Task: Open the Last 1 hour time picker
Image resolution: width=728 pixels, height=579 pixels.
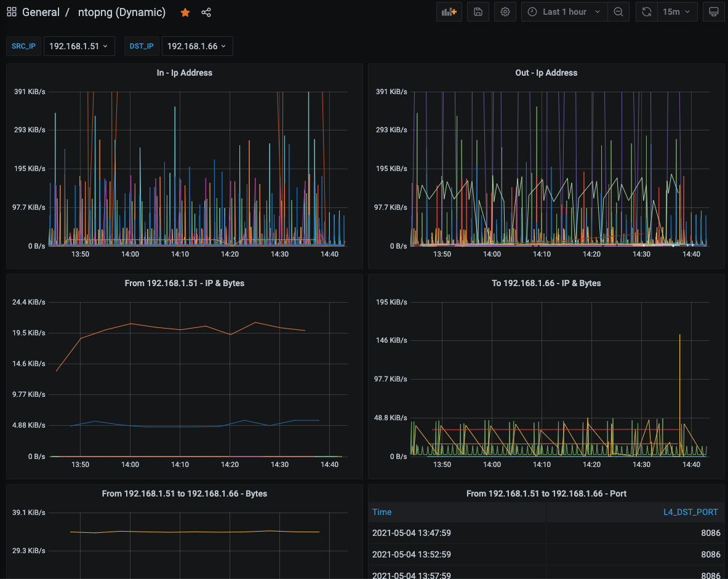Action: click(x=564, y=12)
